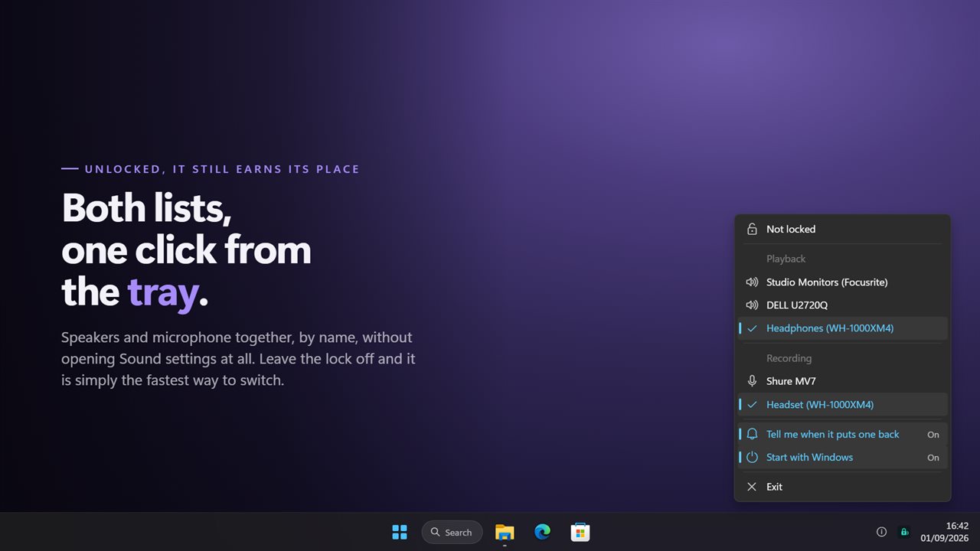
Task: Click the paragraph starting "Speakers and microphone together"
Action: (238, 358)
